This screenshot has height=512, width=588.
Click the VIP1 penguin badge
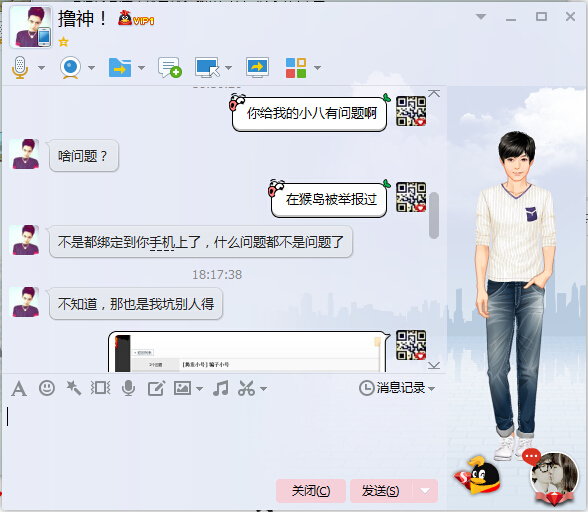[136, 19]
